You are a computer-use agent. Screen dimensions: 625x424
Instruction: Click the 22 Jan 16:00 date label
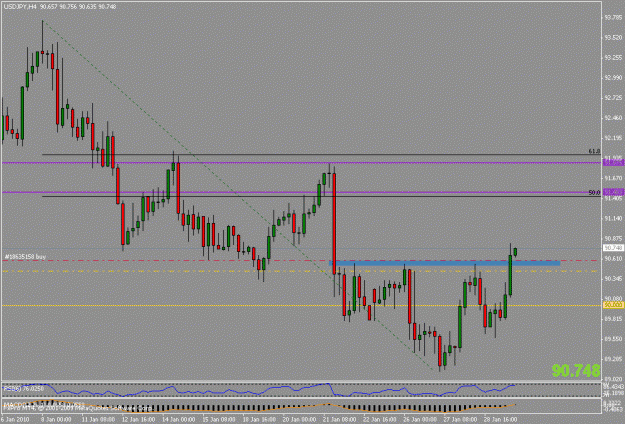pyautogui.click(x=379, y=420)
